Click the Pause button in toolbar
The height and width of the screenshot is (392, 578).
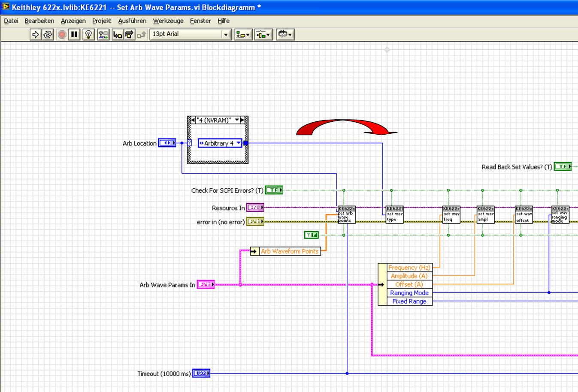click(x=74, y=34)
